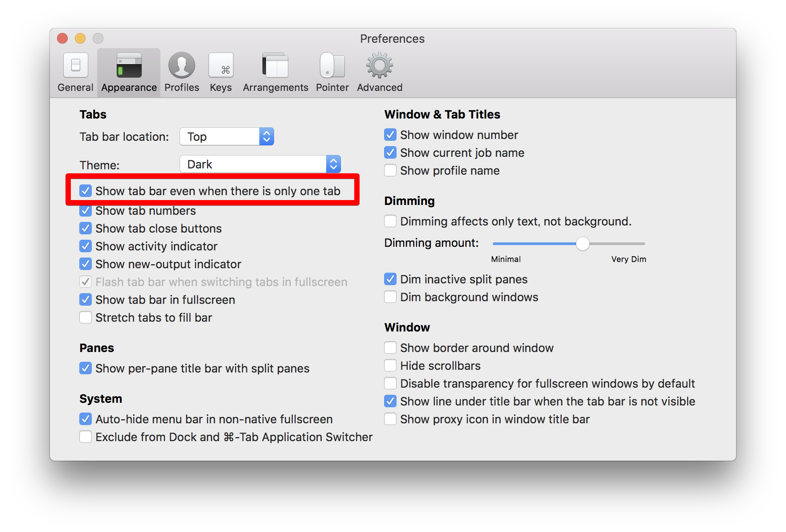Enable Show border around window
This screenshot has height=532, width=786.
390,348
